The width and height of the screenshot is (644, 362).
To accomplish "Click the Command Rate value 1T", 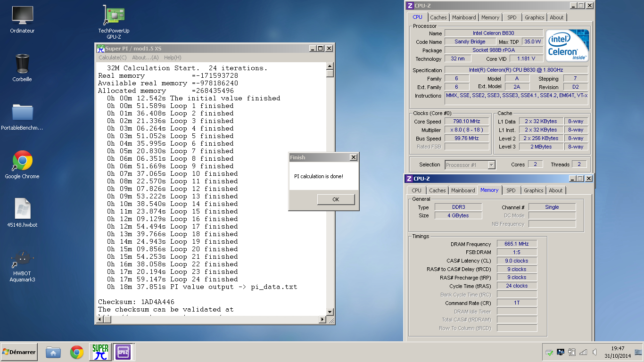I will 517,303.
